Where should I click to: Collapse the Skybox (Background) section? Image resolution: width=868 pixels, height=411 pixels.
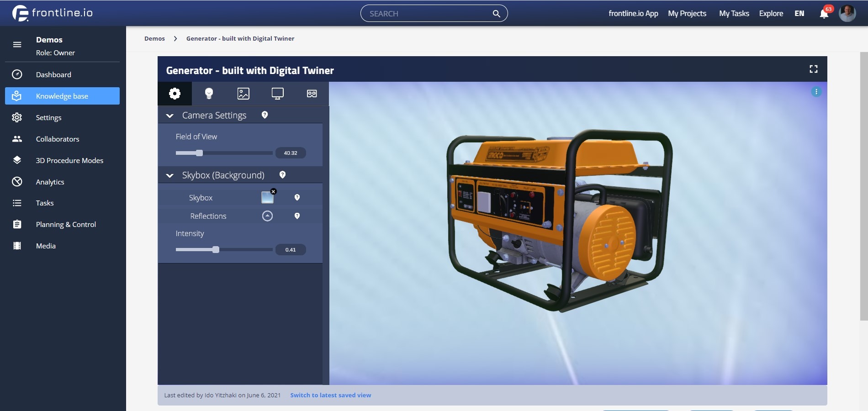click(169, 175)
